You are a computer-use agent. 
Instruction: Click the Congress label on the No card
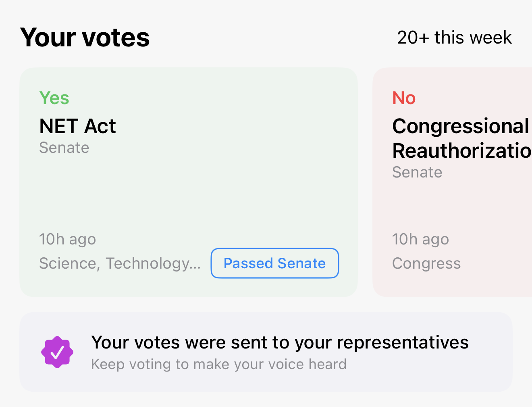click(x=426, y=263)
